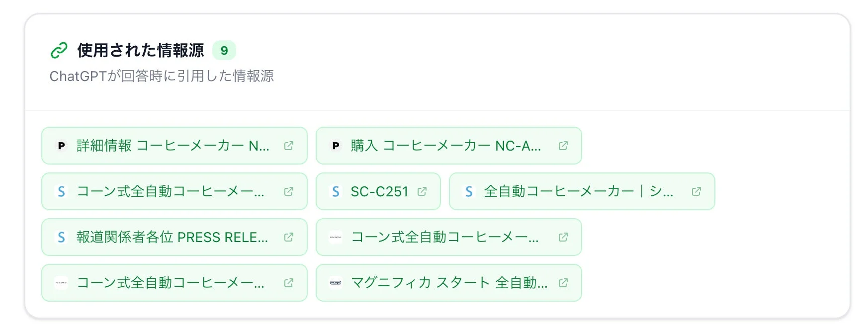The height and width of the screenshot is (329, 868).
Task: Click external link icon on 詳細情報 source
Action: [288, 146]
